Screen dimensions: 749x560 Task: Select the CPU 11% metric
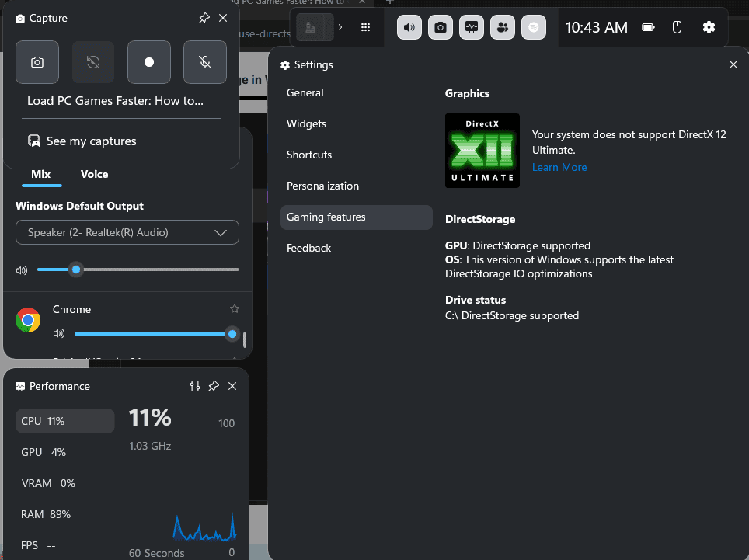(65, 421)
